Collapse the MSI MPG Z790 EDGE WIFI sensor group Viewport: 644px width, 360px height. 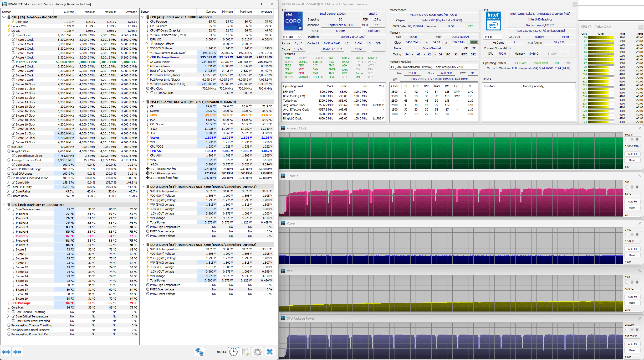pos(143,102)
